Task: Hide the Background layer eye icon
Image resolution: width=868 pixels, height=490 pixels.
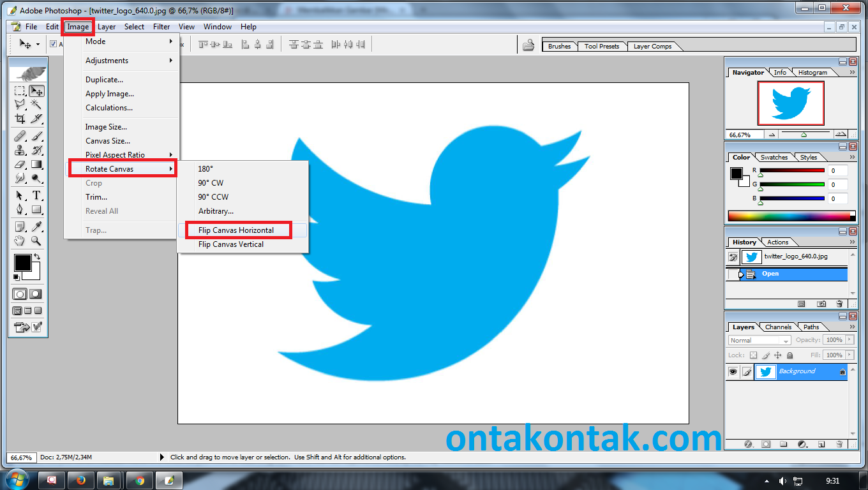Action: 733,371
